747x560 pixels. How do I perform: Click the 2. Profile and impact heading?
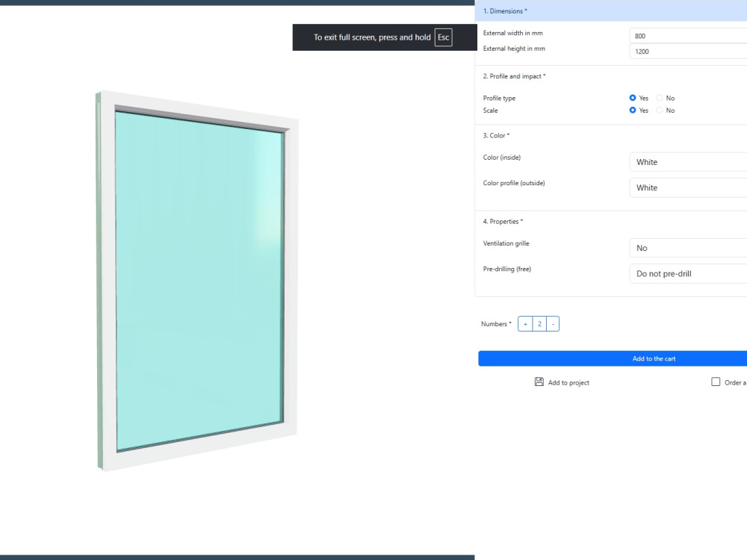click(x=514, y=76)
